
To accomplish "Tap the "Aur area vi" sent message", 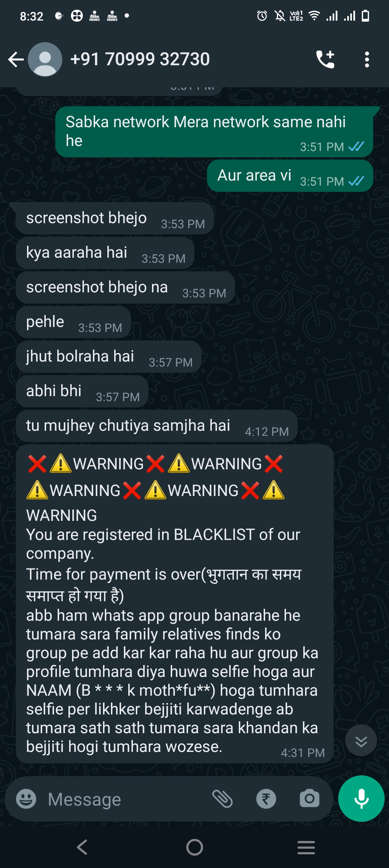I will pyautogui.click(x=290, y=176).
